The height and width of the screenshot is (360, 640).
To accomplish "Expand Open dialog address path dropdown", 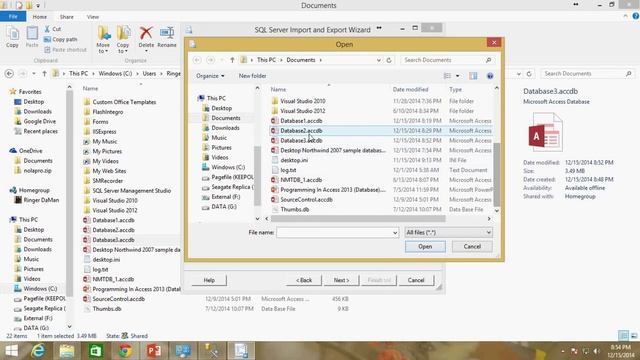I will tap(378, 60).
